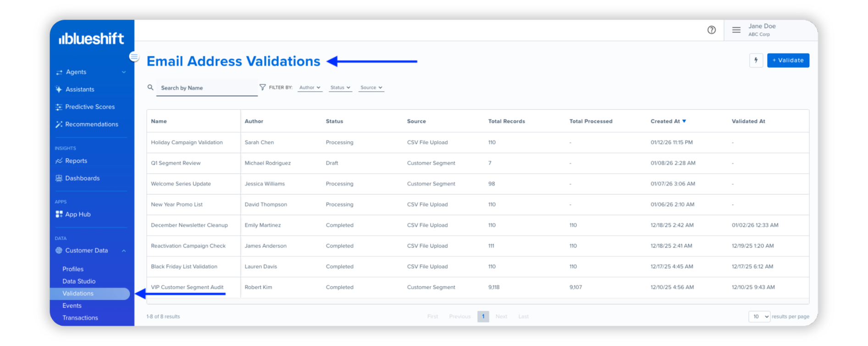Open Assistants from the sidebar
The image size is (868, 346).
(x=79, y=89)
